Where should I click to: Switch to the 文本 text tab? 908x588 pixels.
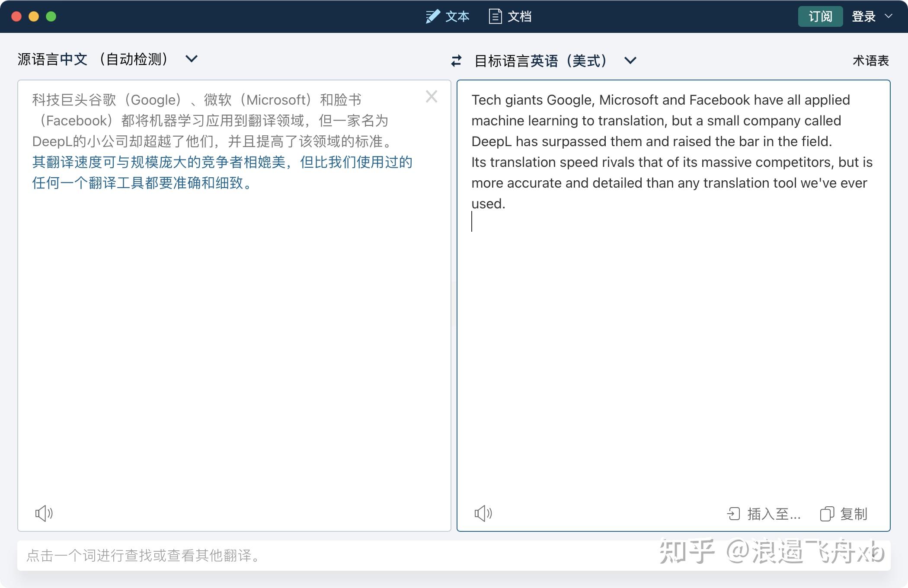(x=457, y=16)
